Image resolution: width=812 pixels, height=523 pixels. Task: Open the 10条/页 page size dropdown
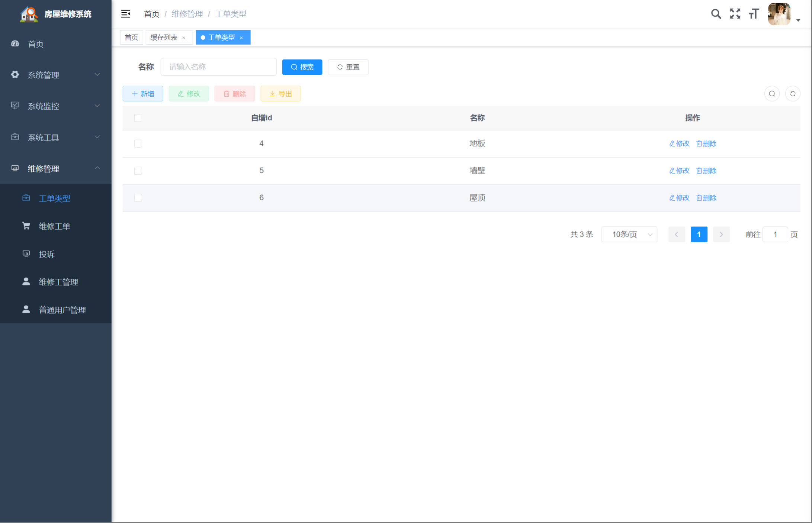click(x=629, y=235)
